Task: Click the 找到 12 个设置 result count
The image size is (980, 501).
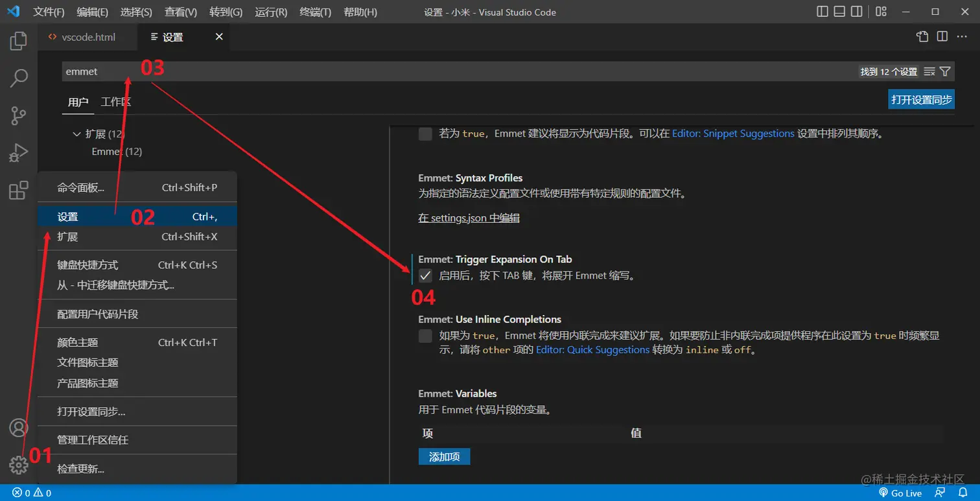Action: (x=889, y=72)
